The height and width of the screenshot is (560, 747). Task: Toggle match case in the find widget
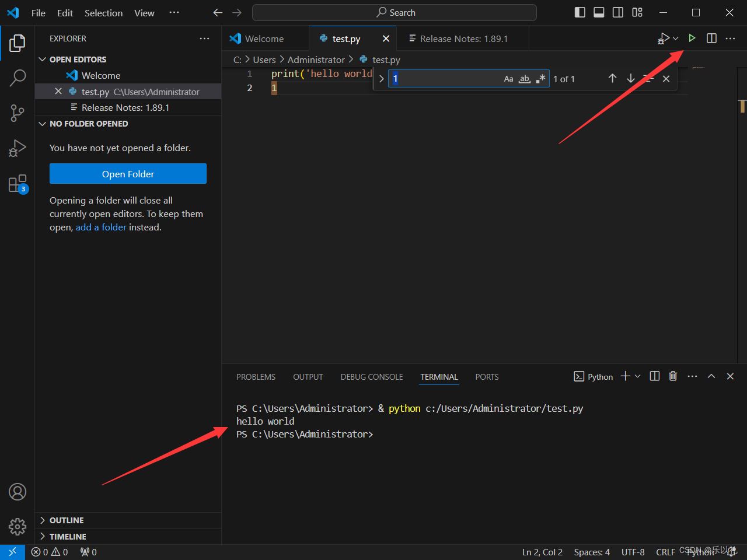click(x=508, y=78)
